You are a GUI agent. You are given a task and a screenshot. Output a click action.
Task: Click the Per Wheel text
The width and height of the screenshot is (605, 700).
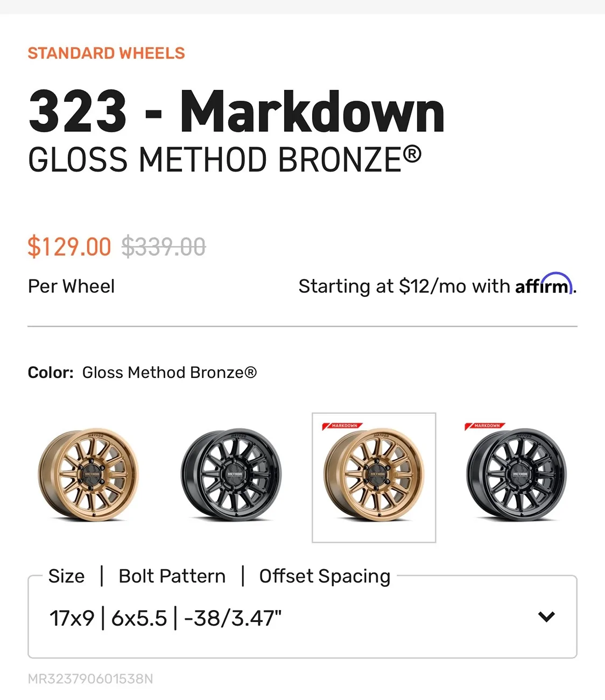(71, 286)
